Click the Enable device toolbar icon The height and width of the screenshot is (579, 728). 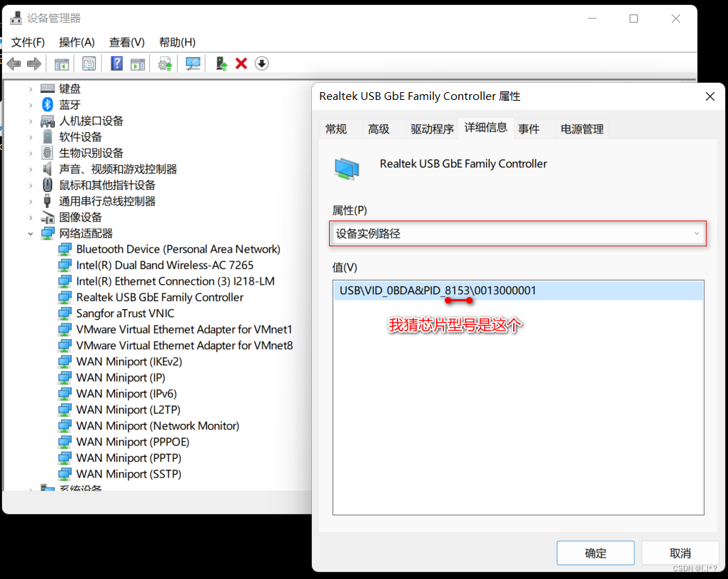tap(221, 64)
